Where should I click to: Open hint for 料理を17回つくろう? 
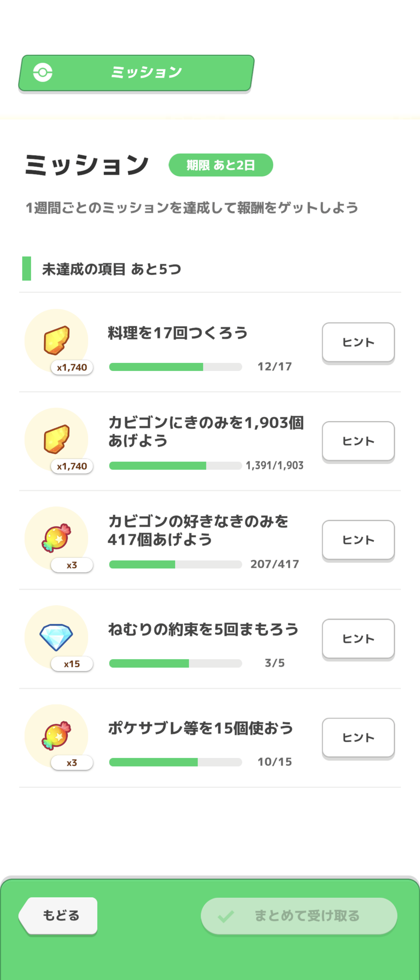tap(358, 342)
